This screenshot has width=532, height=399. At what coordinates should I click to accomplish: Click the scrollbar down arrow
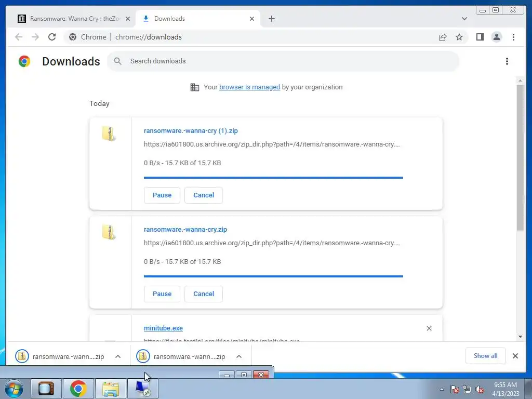click(x=520, y=337)
